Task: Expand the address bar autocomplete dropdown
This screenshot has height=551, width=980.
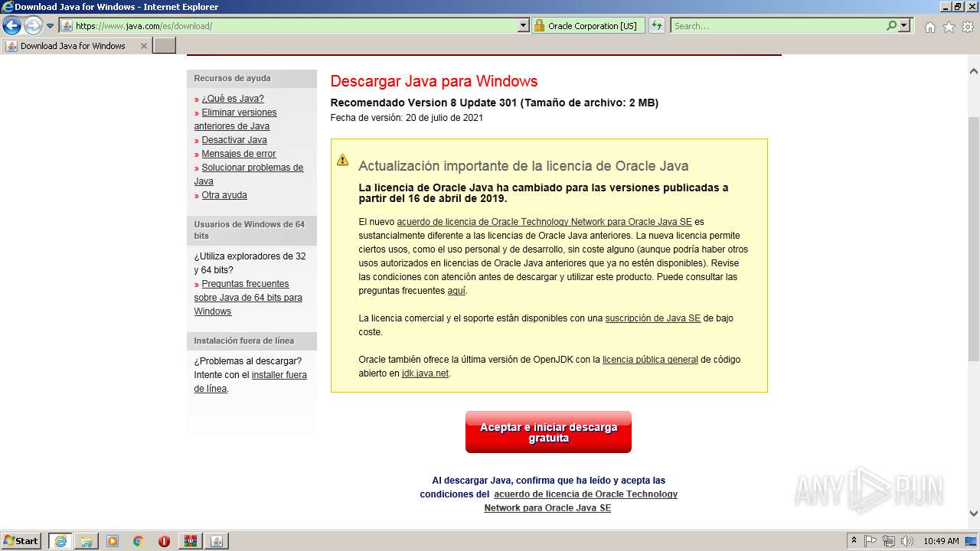Action: (524, 25)
